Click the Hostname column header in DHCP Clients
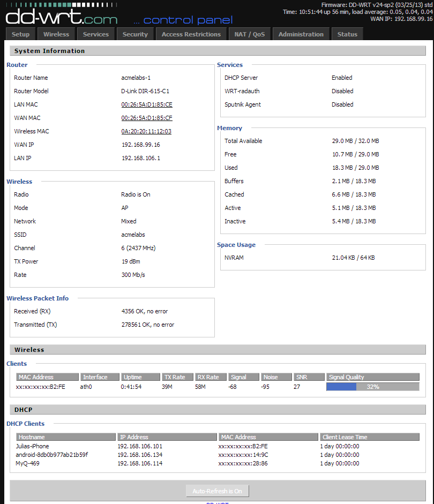The image size is (434, 504). (x=66, y=437)
